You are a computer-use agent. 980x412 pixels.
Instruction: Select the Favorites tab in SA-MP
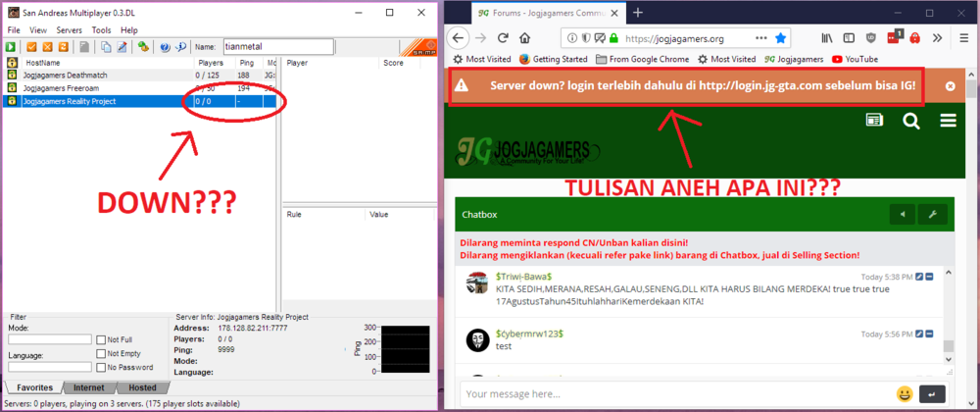(x=34, y=387)
